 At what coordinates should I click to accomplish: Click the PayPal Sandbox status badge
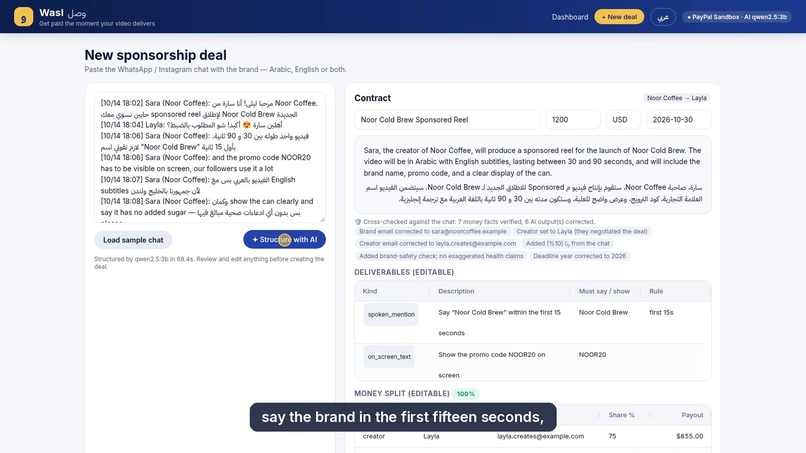pyautogui.click(x=737, y=17)
